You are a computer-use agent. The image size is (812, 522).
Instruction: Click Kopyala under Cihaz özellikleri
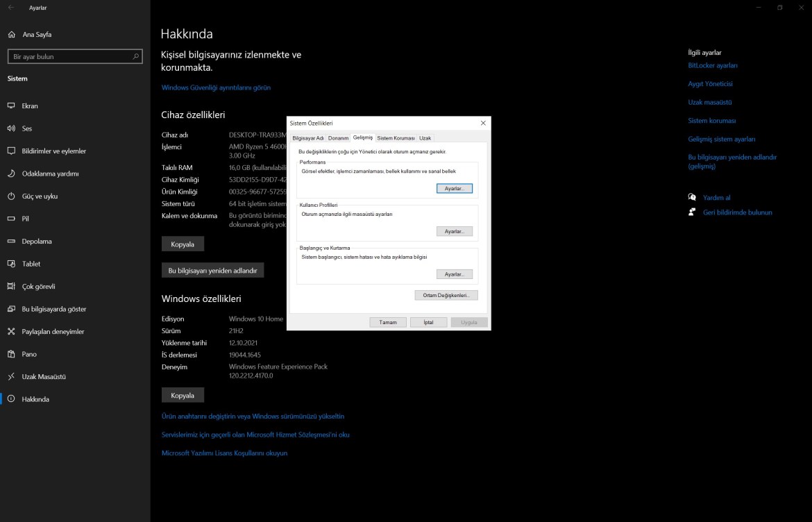tap(183, 243)
